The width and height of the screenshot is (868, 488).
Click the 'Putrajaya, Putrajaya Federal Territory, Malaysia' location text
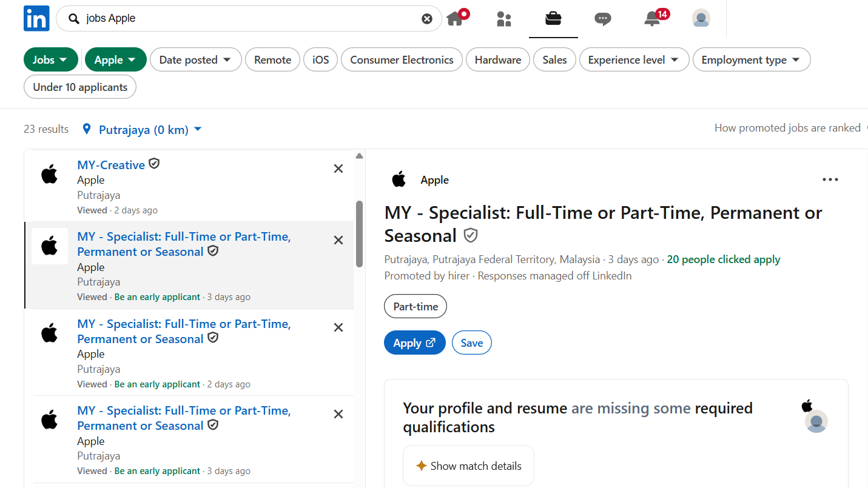[492, 259]
